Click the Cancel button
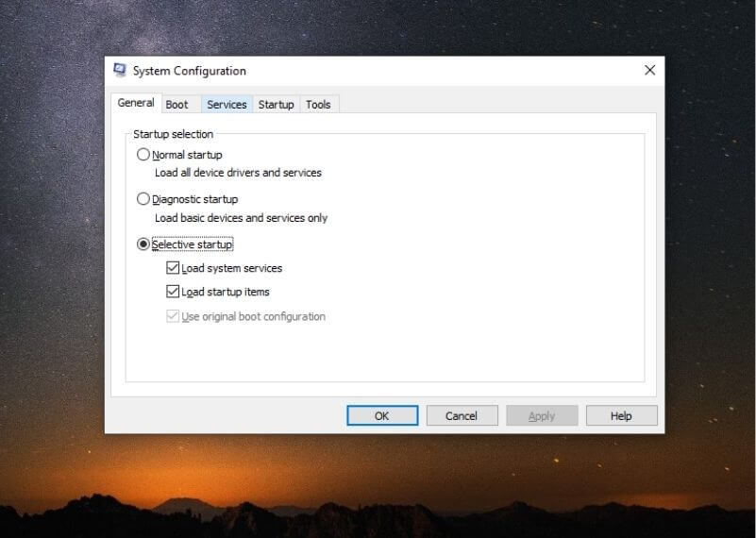Viewport: 756px width, 538px height. point(462,415)
